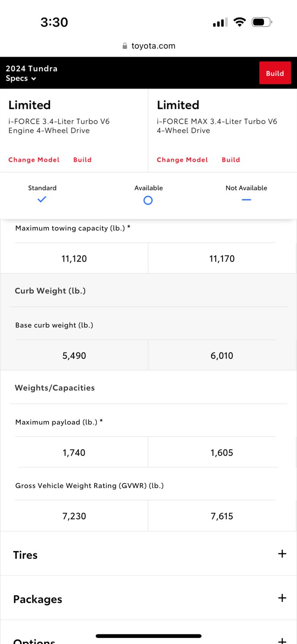Tap the Standard blue checkmark icon

click(42, 199)
